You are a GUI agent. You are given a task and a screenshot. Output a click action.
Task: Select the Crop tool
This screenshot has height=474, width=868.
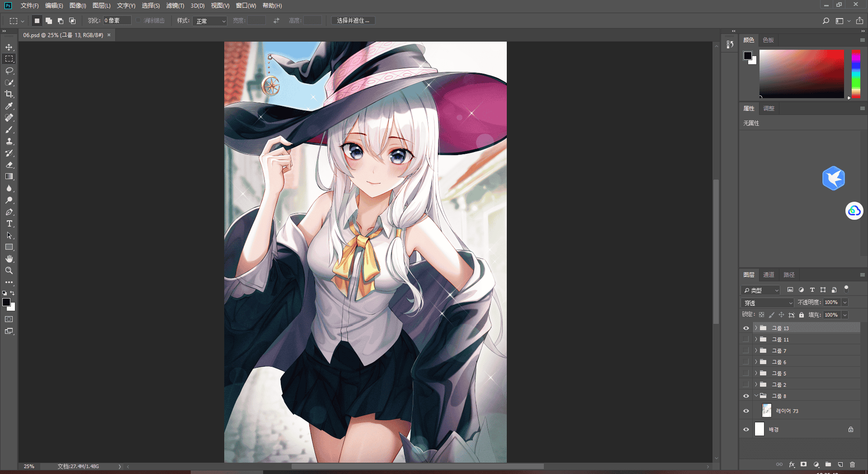9,94
